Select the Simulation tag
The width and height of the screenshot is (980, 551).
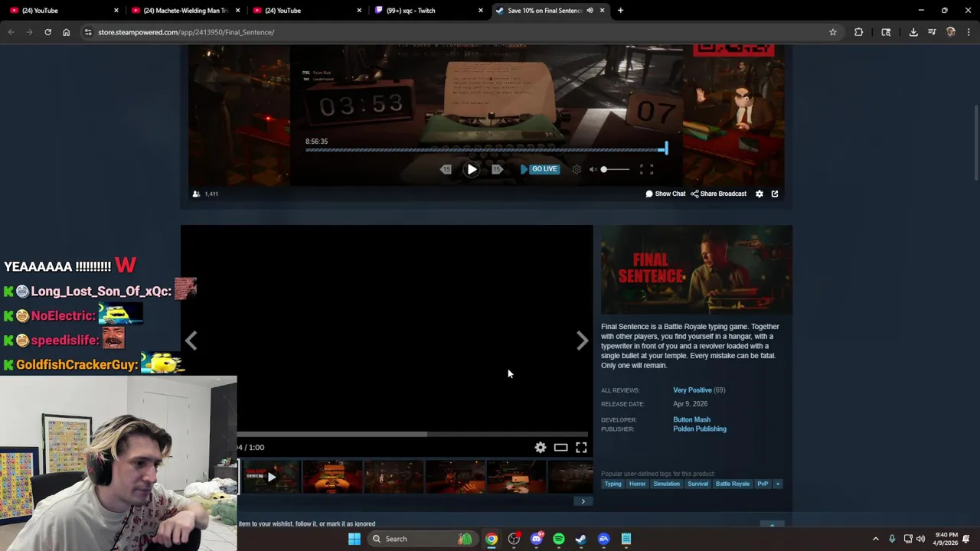(666, 484)
